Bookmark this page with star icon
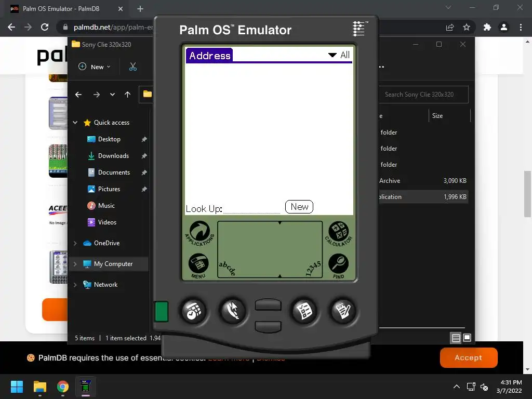 (467, 27)
